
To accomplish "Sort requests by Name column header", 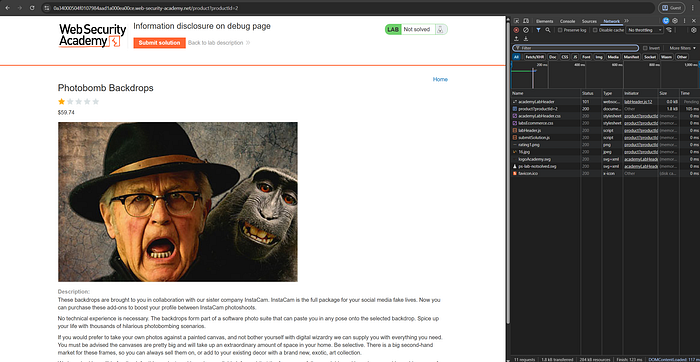I will (x=546, y=93).
